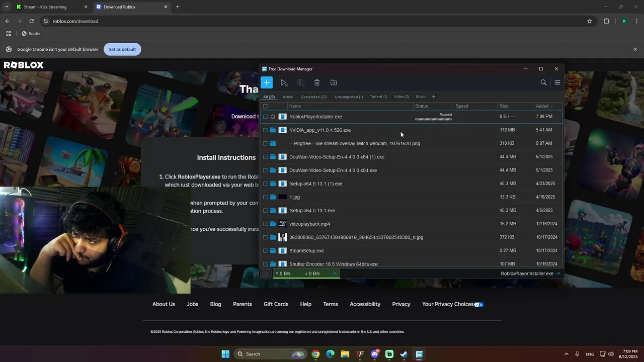Open folder icon for SteamSetup.exe

(x=273, y=251)
